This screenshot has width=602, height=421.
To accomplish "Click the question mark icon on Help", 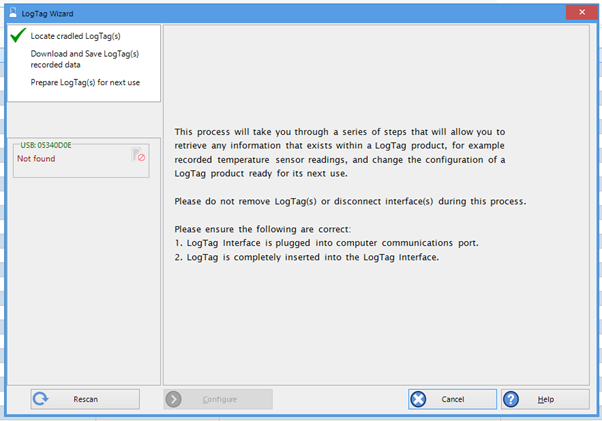I will (x=511, y=399).
